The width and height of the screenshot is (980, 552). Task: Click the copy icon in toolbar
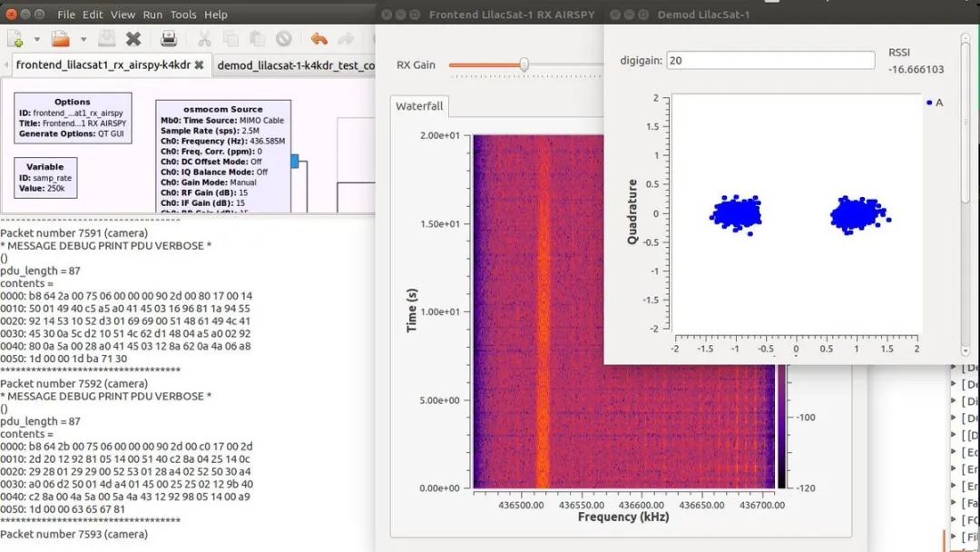click(x=230, y=39)
